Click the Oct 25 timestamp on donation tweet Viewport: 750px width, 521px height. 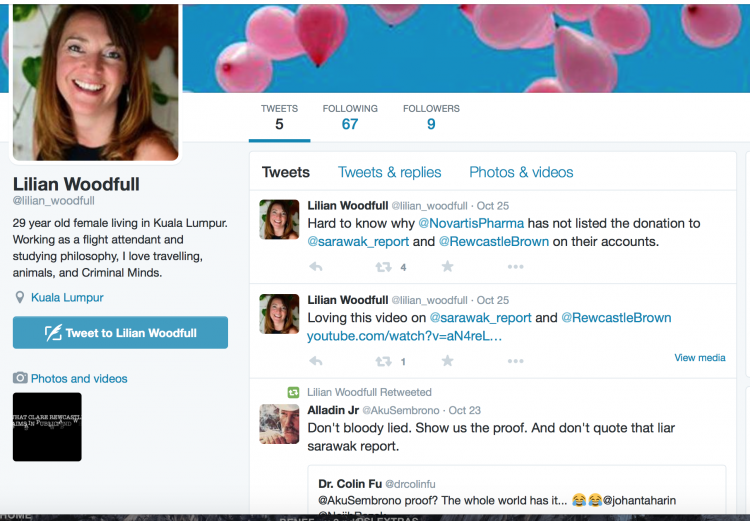click(x=493, y=206)
